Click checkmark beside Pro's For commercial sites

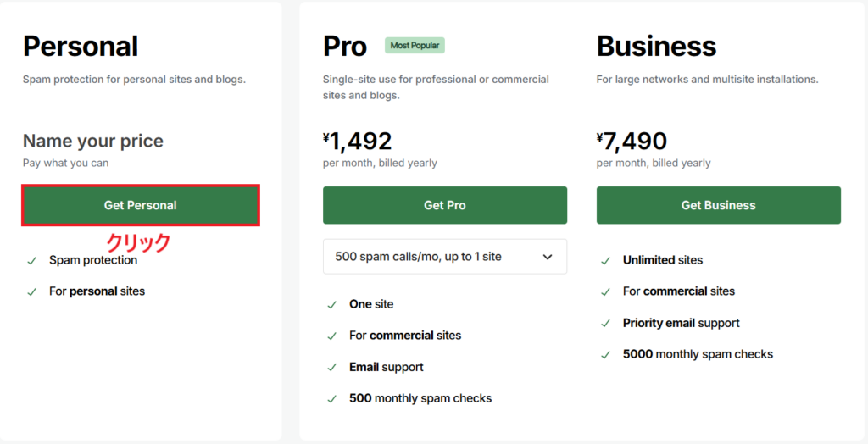point(331,336)
